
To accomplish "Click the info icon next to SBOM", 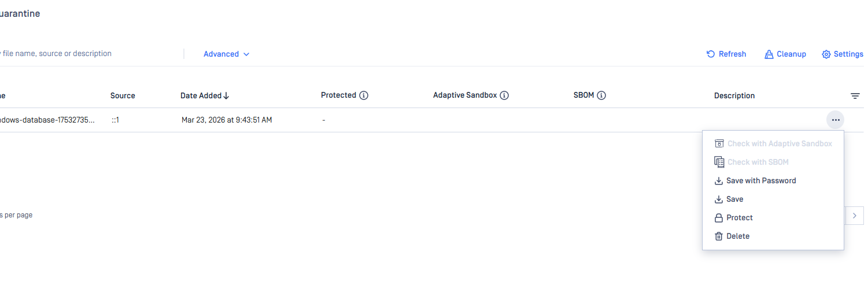I will click(x=601, y=95).
